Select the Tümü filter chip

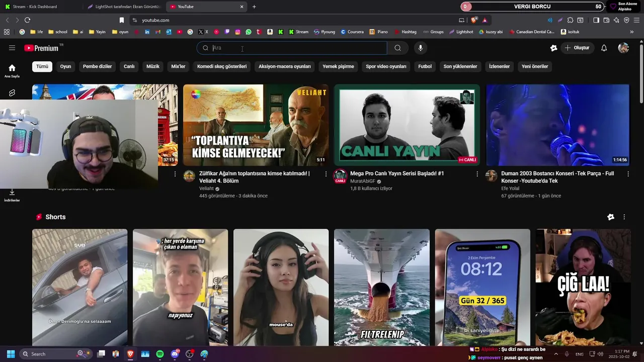pos(42,66)
